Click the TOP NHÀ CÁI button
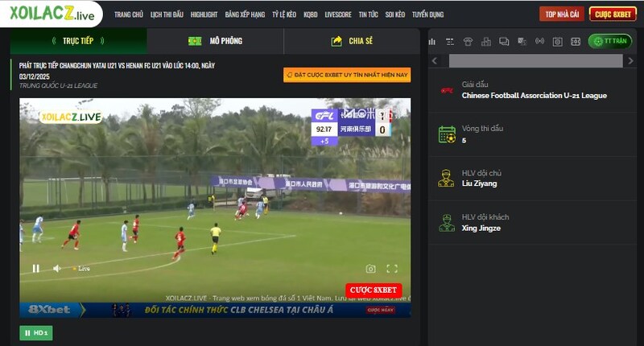The width and height of the screenshot is (644, 346). point(562,14)
